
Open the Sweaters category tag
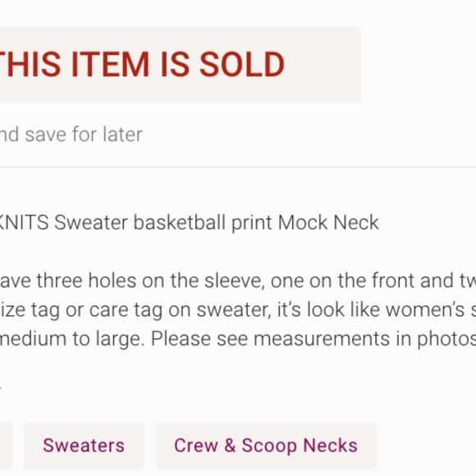(x=84, y=446)
